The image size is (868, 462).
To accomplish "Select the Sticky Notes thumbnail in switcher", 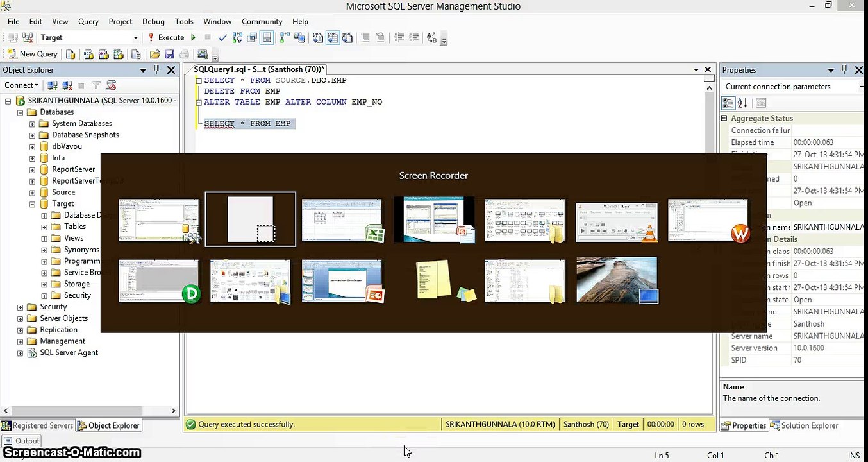I will tap(446, 281).
